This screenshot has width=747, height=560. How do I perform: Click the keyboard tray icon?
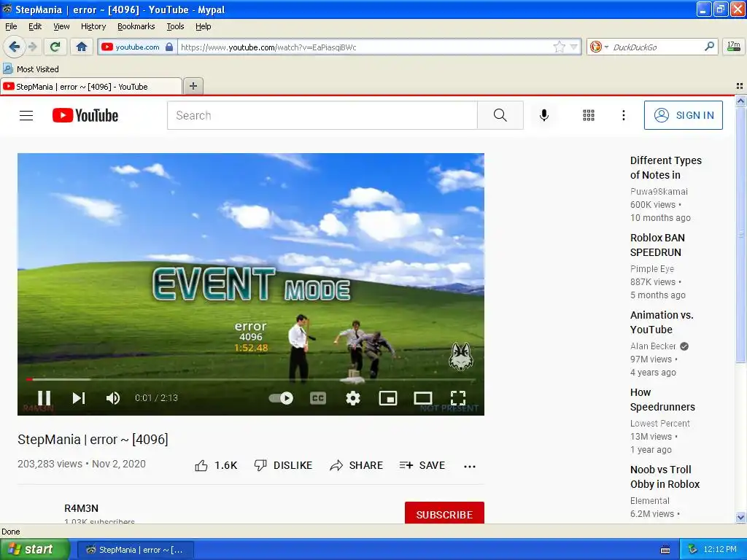(x=665, y=550)
